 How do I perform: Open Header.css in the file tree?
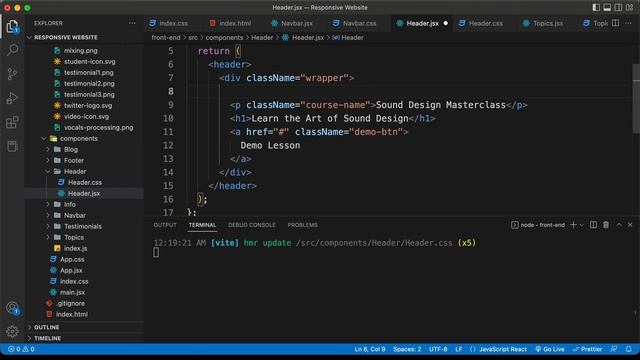coord(84,182)
